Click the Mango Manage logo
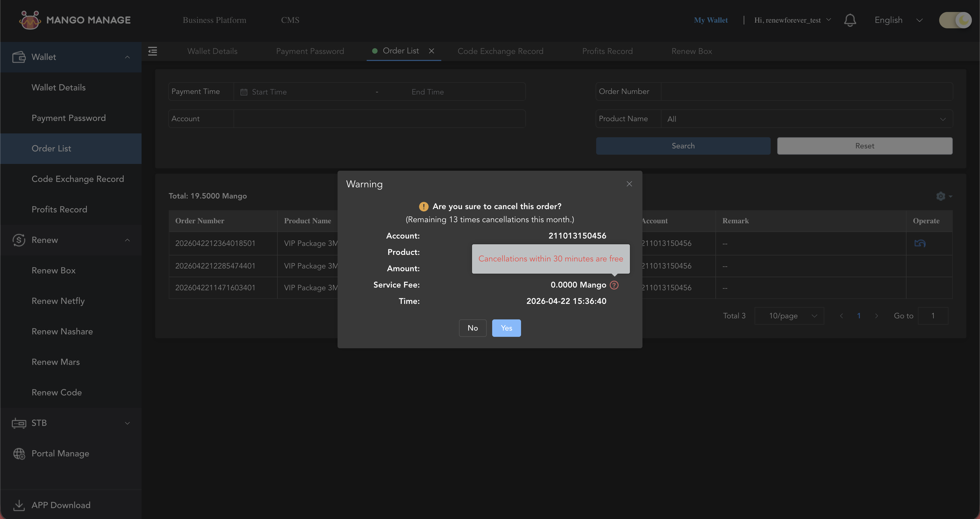Image resolution: width=980 pixels, height=519 pixels. (x=74, y=20)
